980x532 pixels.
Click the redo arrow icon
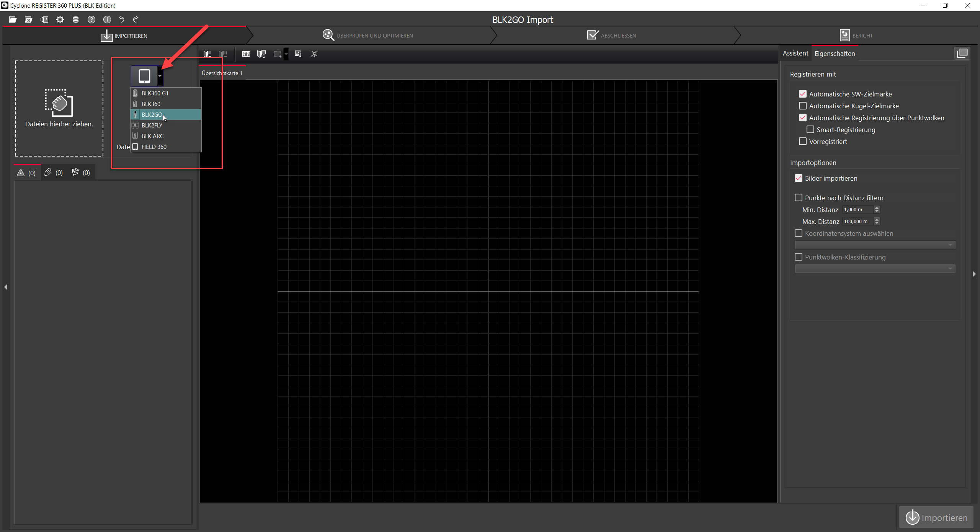[136, 20]
